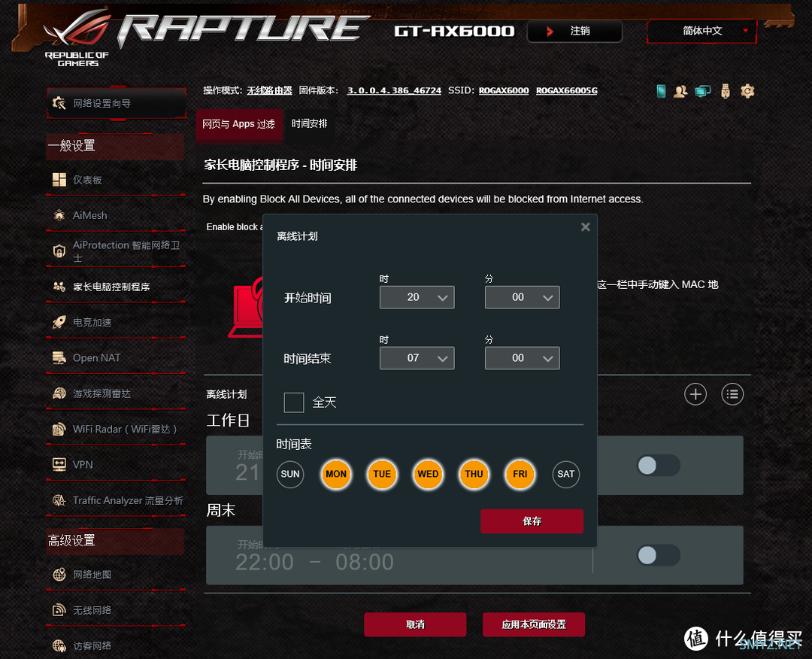This screenshot has height=659, width=812.
Task: Click the Parental Controls sidebar icon
Action: 59,287
